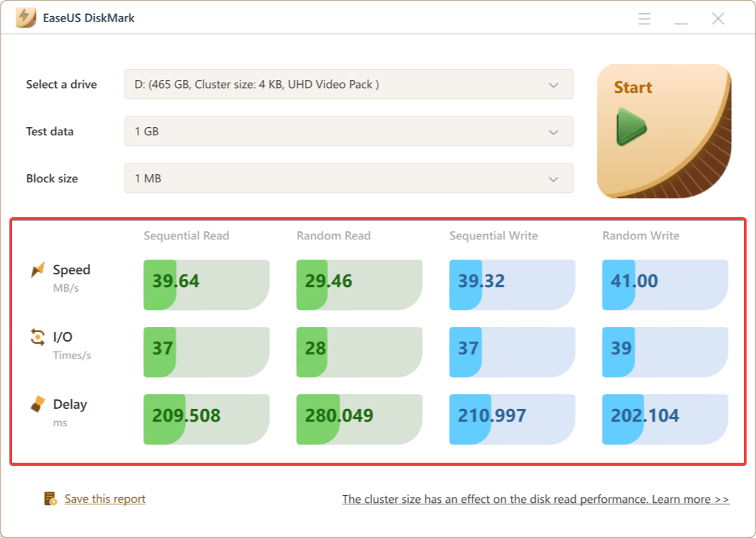Click the Save this report link
Screen dimensions: 756x538
[105, 498]
